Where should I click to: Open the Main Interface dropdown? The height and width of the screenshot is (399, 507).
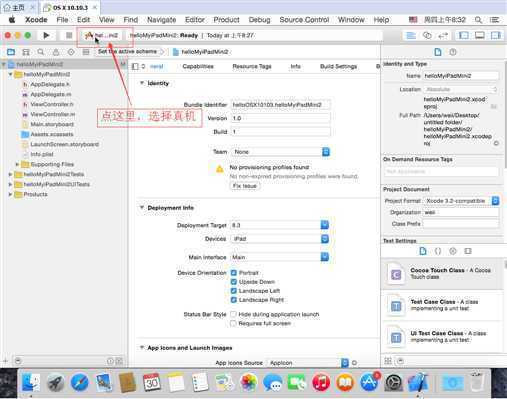coord(280,257)
